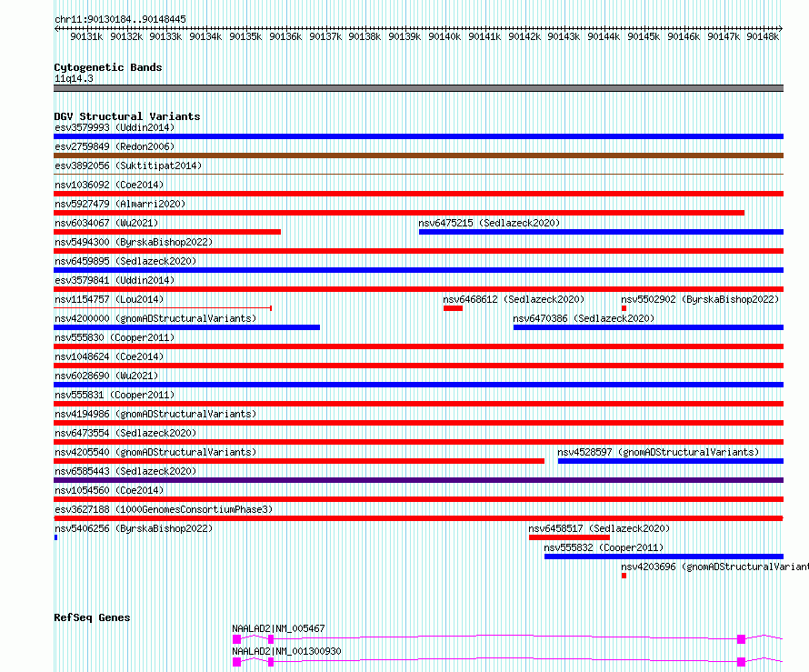
Task: Click the esv3892056 (Suktitipat2014) label
Action: click(128, 165)
